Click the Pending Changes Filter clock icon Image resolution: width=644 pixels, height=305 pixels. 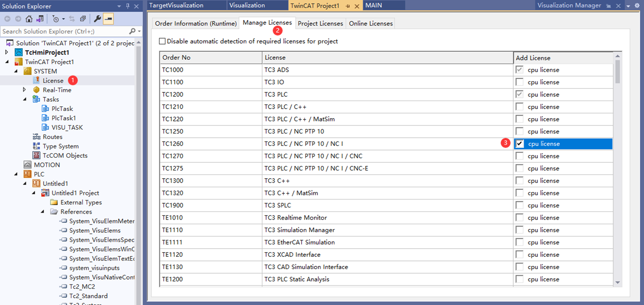tap(55, 19)
